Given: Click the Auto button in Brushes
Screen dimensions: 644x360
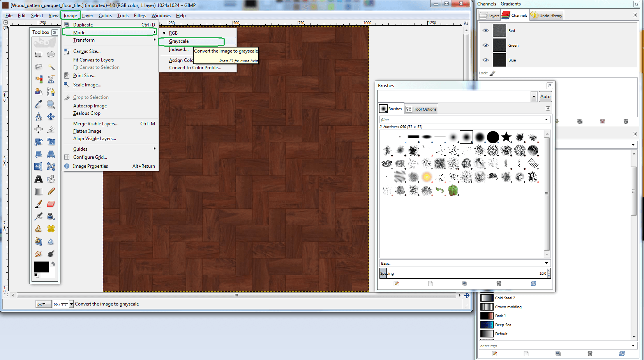Looking at the screenshot, I should coord(545,97).
